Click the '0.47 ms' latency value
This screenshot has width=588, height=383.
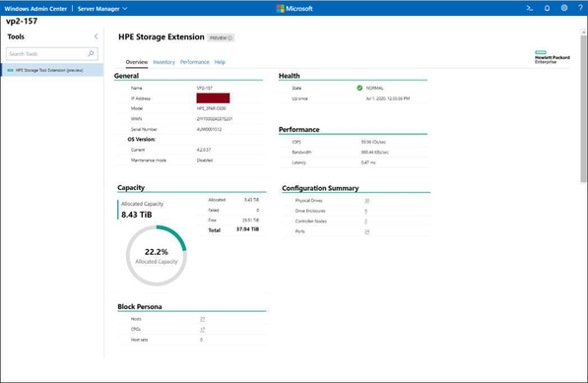(368, 162)
